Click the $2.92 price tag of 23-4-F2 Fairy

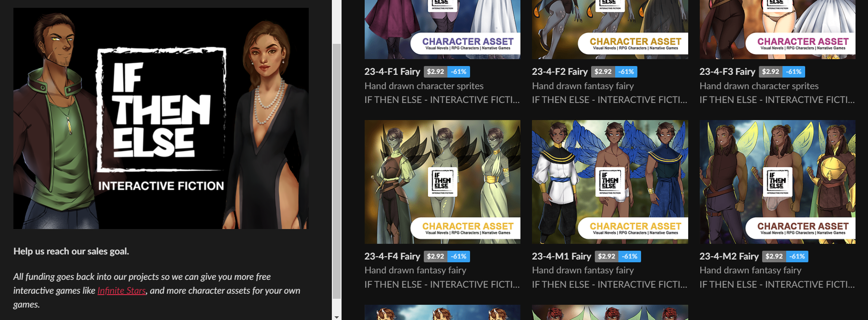click(603, 72)
